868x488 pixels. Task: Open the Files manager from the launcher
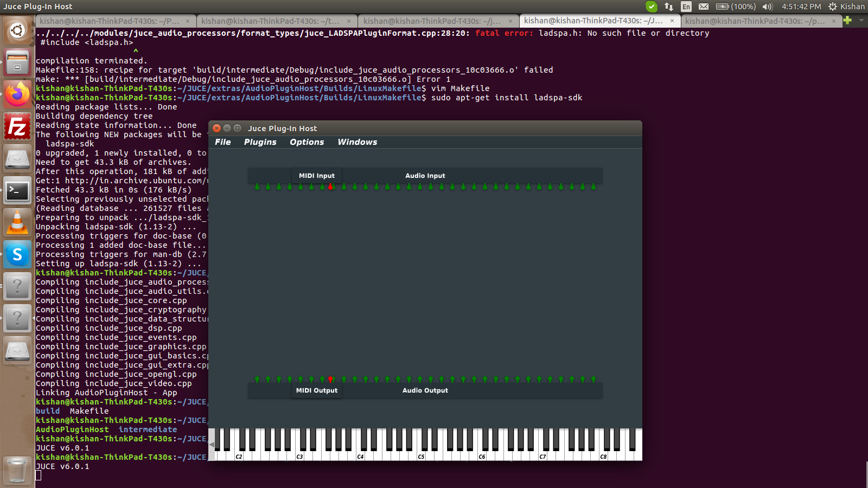[17, 62]
